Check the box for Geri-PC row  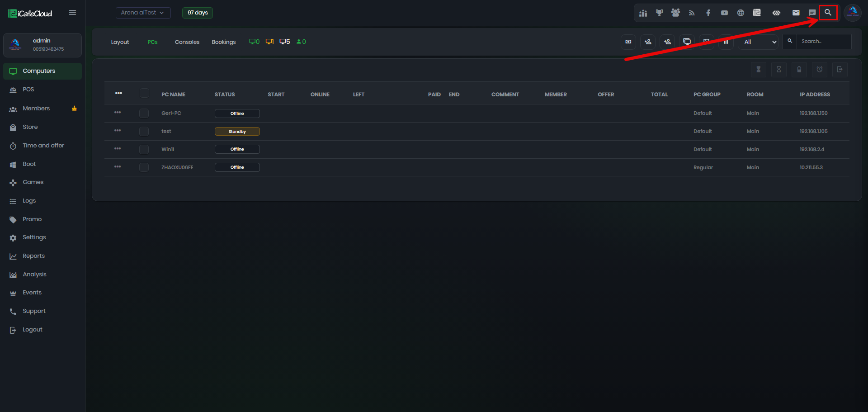[x=144, y=113]
